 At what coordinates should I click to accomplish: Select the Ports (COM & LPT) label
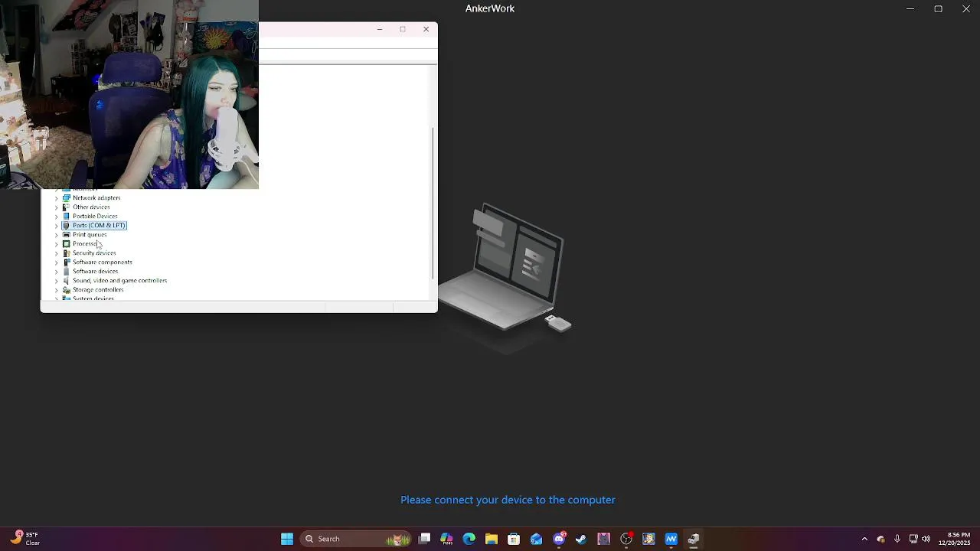[x=99, y=226]
